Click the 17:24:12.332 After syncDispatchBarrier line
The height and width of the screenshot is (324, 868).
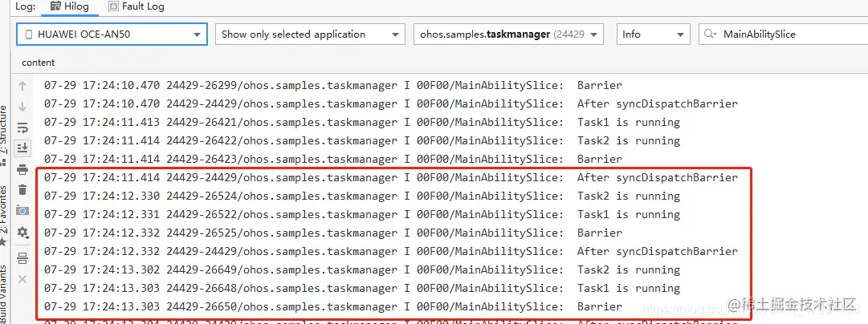[x=391, y=252]
